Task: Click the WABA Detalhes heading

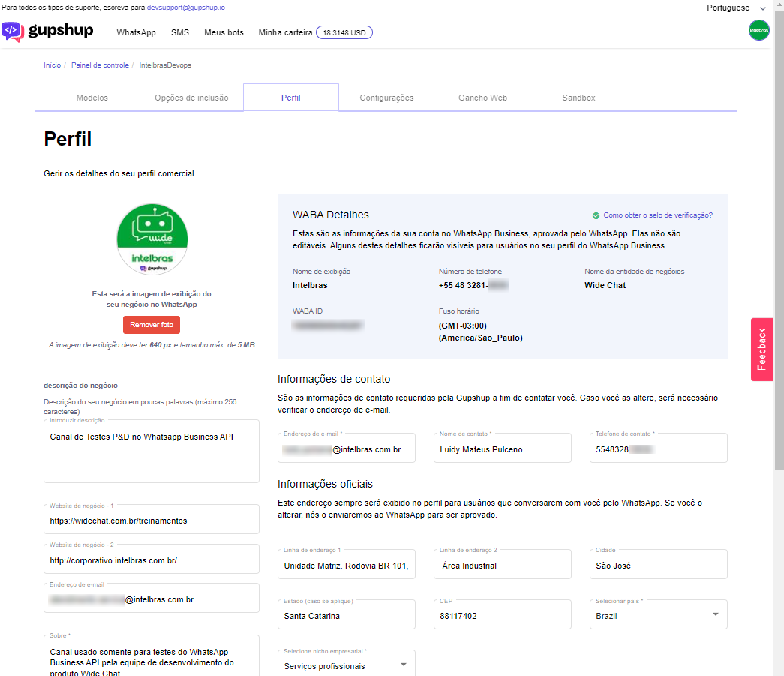Action: (331, 215)
